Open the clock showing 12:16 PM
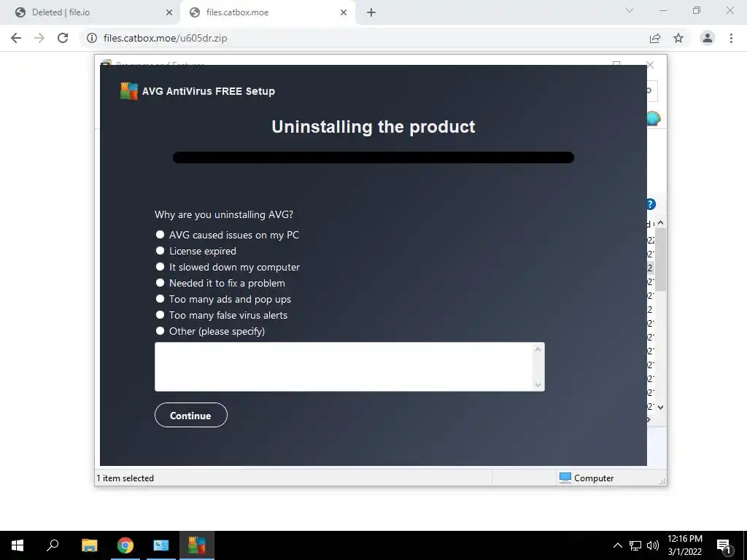747x560 pixels. click(x=684, y=545)
